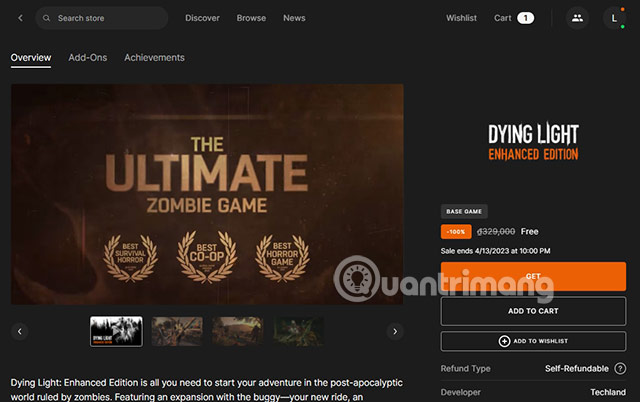The width and height of the screenshot is (640, 402).
Task: Click the cart item count badge
Action: click(x=525, y=18)
